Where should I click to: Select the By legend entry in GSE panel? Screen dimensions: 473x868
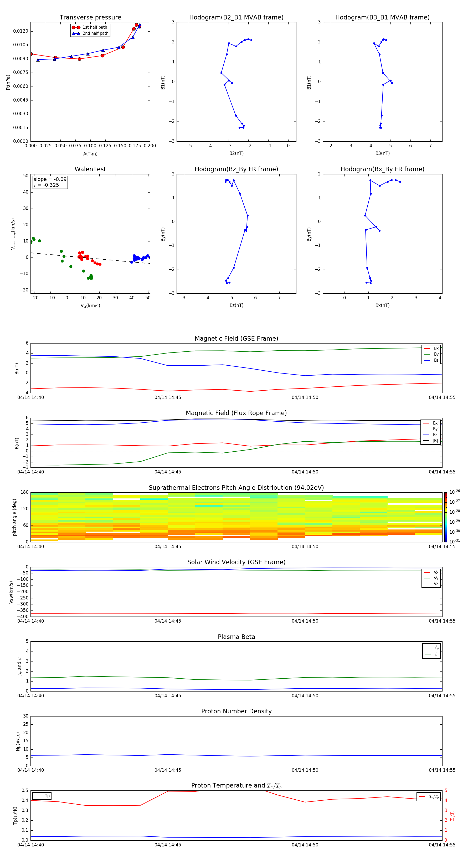click(x=431, y=354)
